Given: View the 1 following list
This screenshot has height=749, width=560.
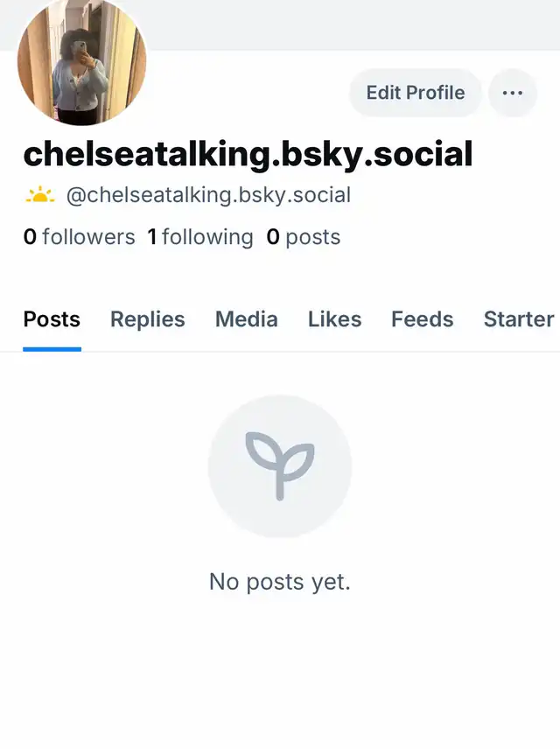Looking at the screenshot, I should [x=200, y=237].
